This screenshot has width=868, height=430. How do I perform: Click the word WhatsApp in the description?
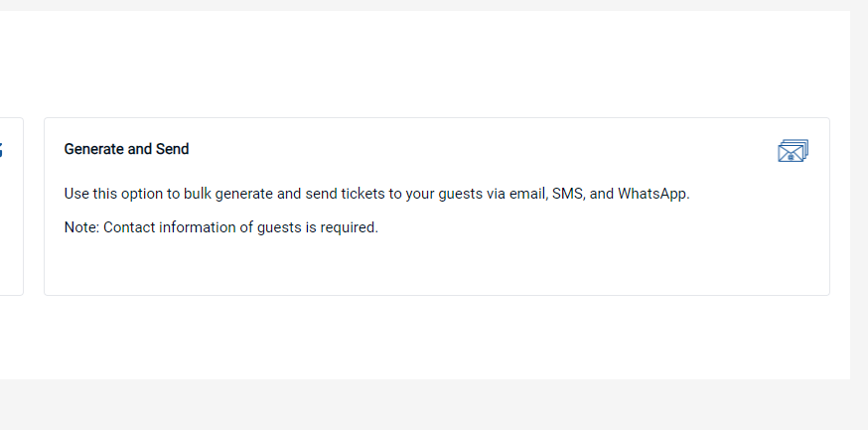click(653, 195)
